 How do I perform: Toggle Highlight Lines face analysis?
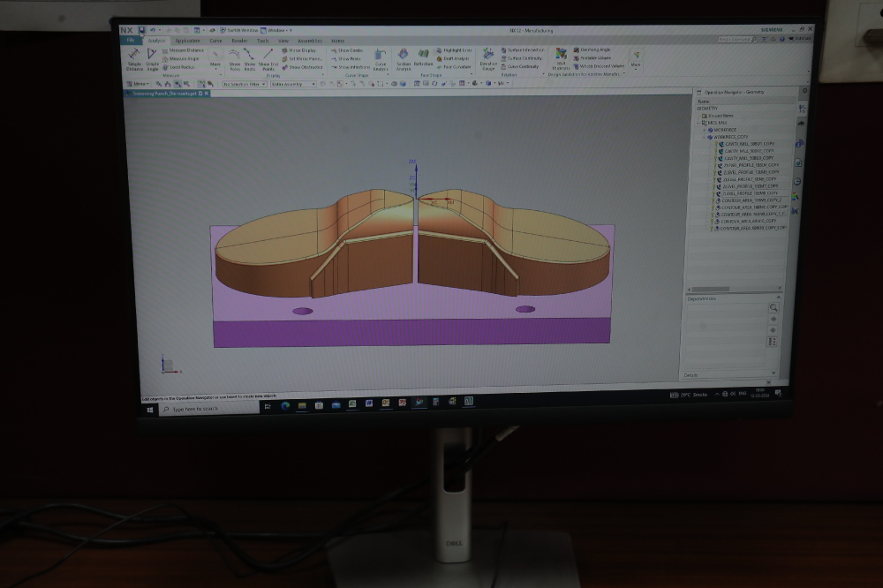[457, 50]
